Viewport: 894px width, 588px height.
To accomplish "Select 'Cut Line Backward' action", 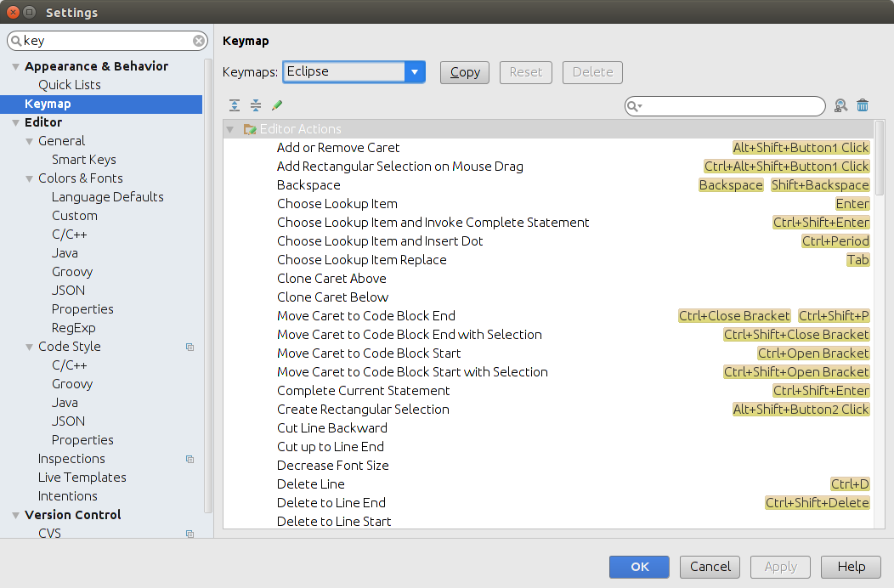I will (331, 428).
